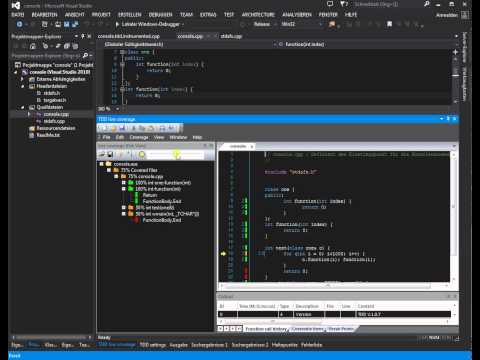Click the magnifier search icon in coverage panel
Viewport: 480px width, 360px height.
click(x=142, y=154)
